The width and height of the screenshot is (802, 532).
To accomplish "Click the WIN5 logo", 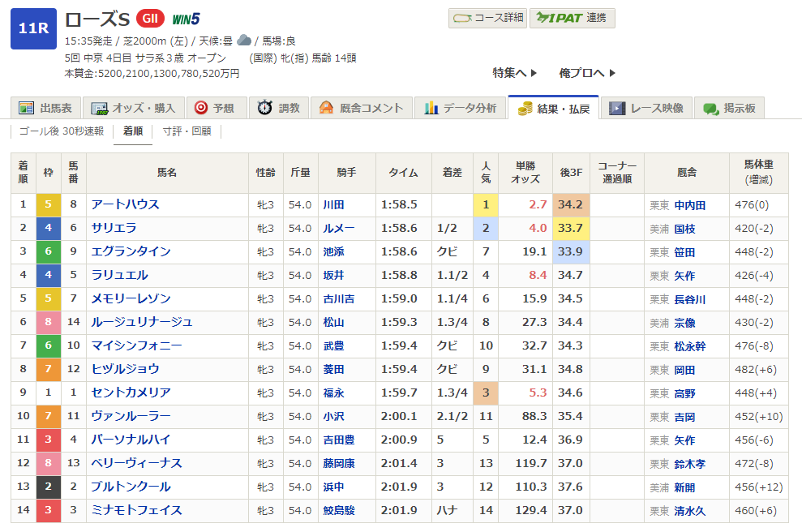I will click(186, 19).
